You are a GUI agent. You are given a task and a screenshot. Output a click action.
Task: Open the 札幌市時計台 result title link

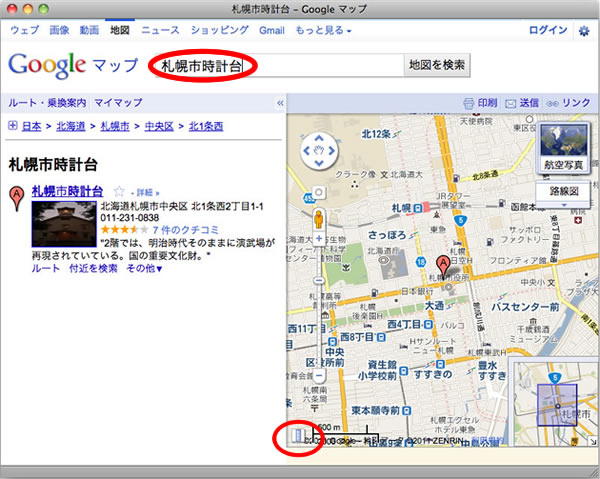coord(67,191)
